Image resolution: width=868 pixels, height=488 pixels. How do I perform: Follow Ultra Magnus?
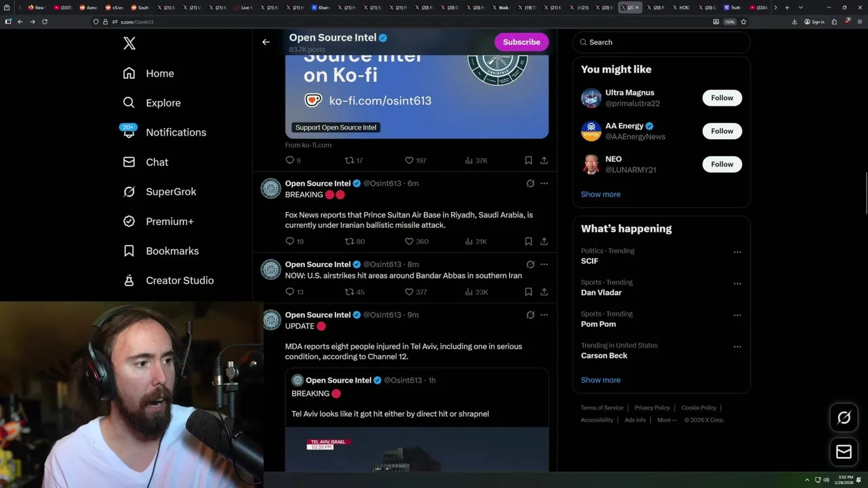click(722, 98)
